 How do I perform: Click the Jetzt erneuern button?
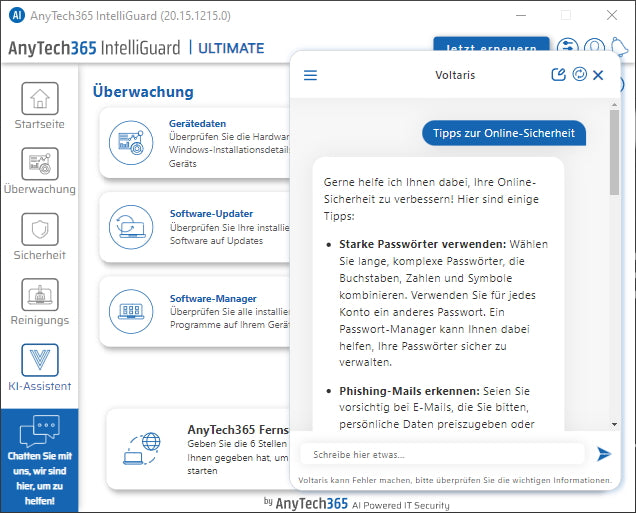click(x=490, y=47)
